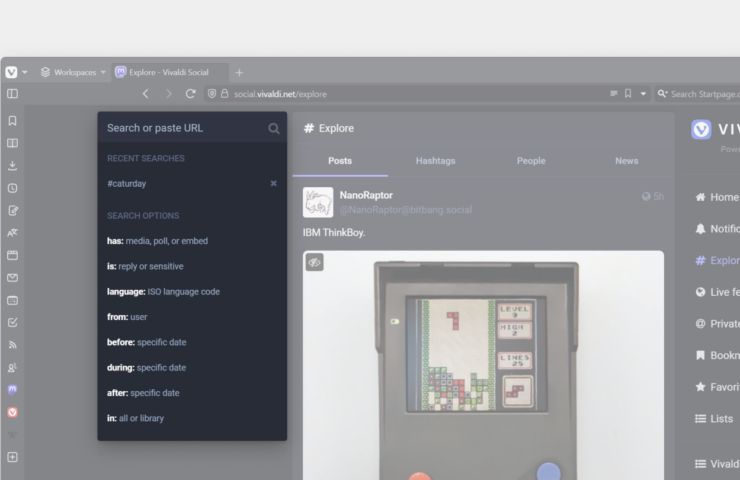Go to Home in navigation
The height and width of the screenshot is (480, 740).
716,197
